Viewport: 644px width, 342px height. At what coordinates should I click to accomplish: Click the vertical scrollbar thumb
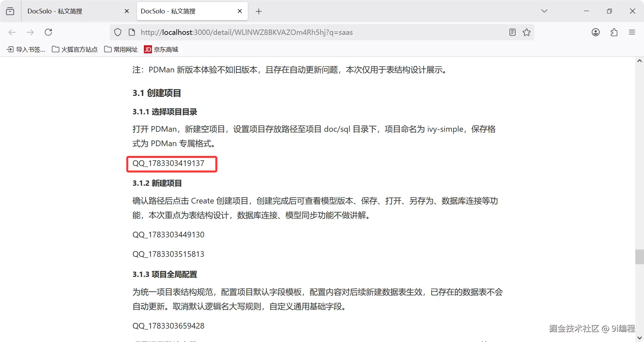[x=639, y=257]
